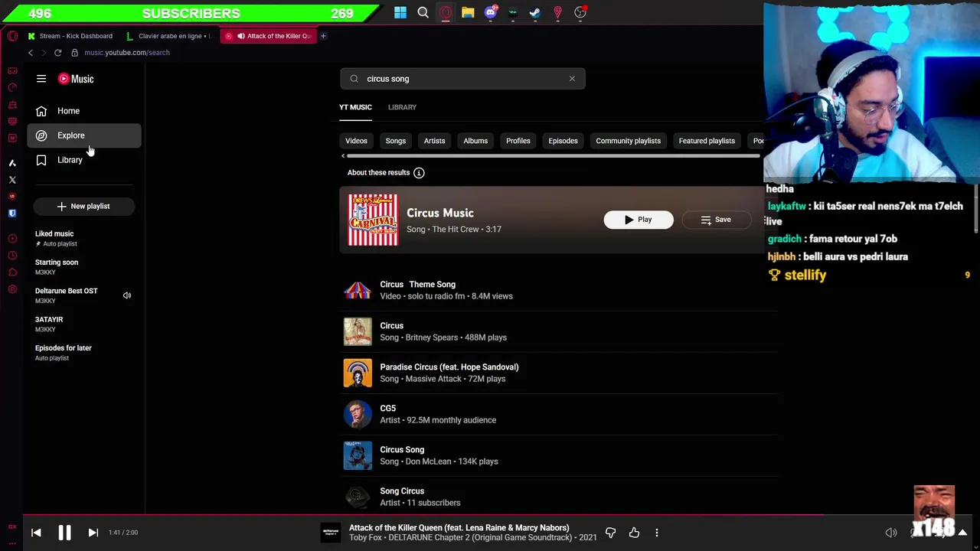980x551 pixels.
Task: Clear the search query with the X
Action: click(572, 79)
